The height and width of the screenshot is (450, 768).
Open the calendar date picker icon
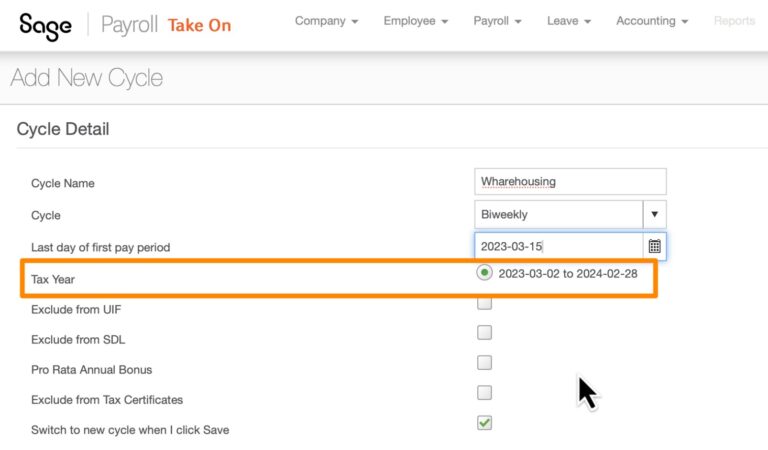click(x=654, y=246)
